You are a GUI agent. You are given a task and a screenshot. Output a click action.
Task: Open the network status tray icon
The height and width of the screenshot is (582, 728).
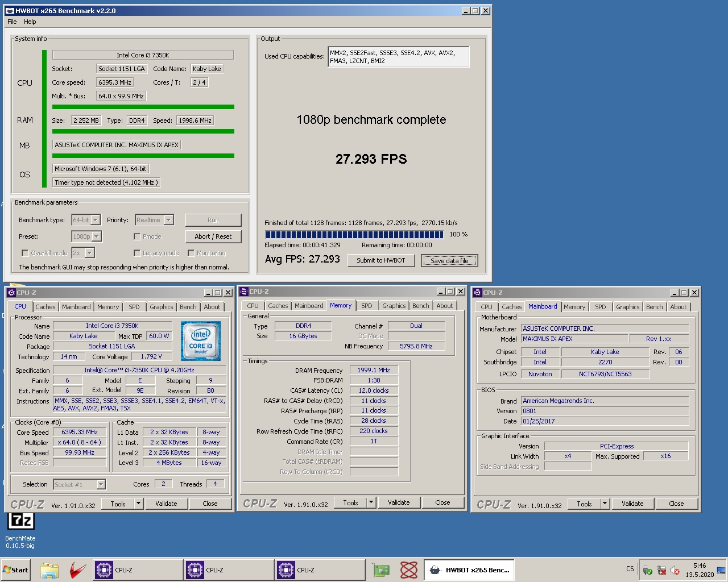[661, 570]
